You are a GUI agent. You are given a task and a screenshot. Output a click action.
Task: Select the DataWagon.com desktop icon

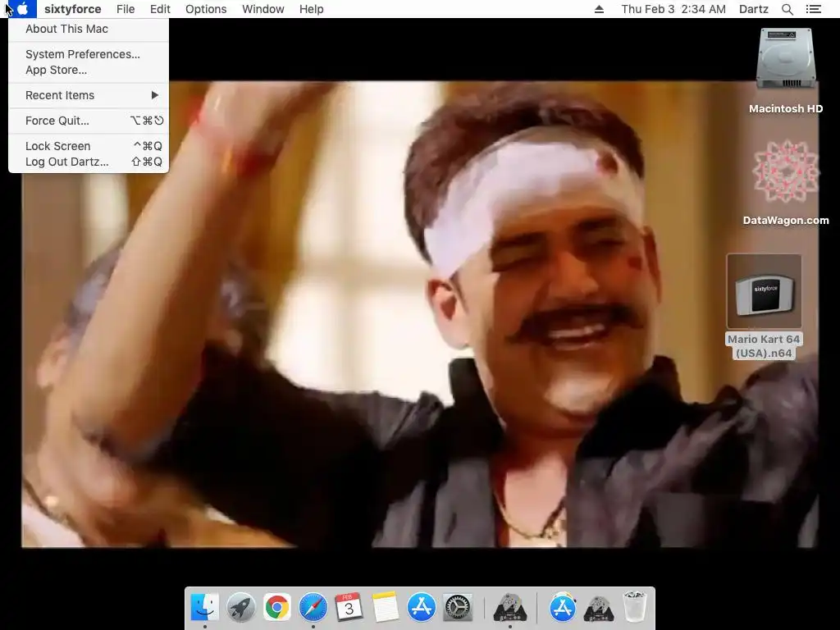click(x=786, y=171)
